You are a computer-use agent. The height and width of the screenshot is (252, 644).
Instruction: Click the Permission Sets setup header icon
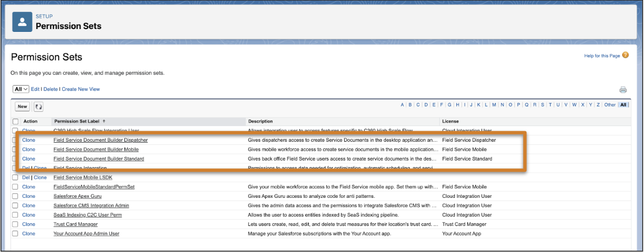coord(22,22)
